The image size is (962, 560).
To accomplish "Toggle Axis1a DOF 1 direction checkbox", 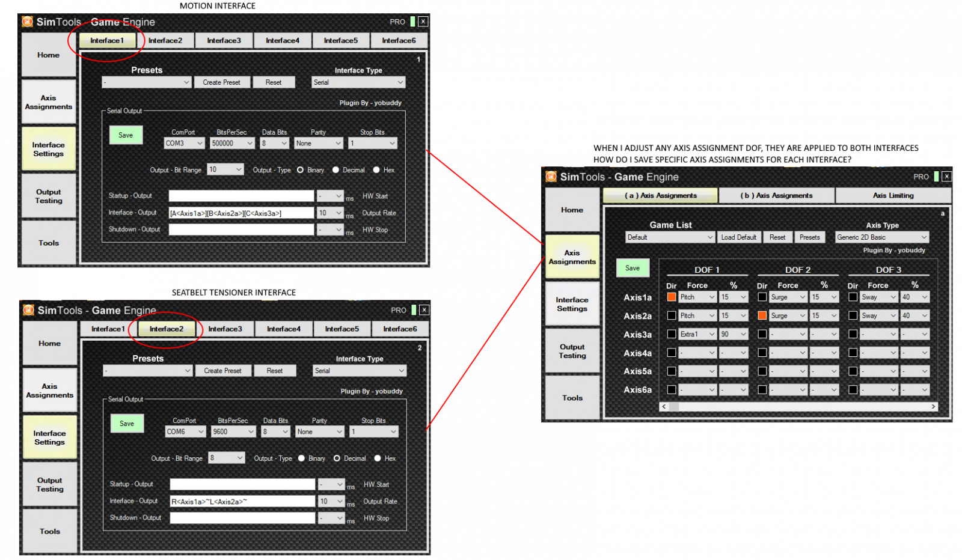I will pos(672,297).
